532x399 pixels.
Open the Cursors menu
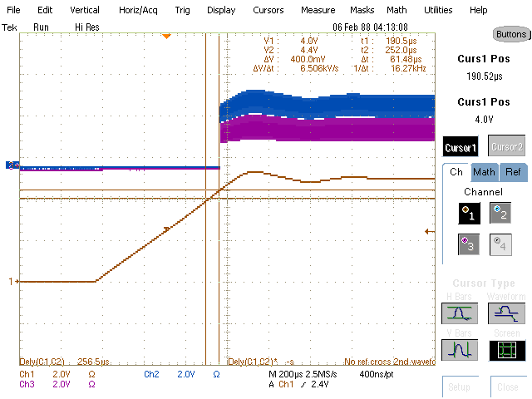tap(268, 10)
